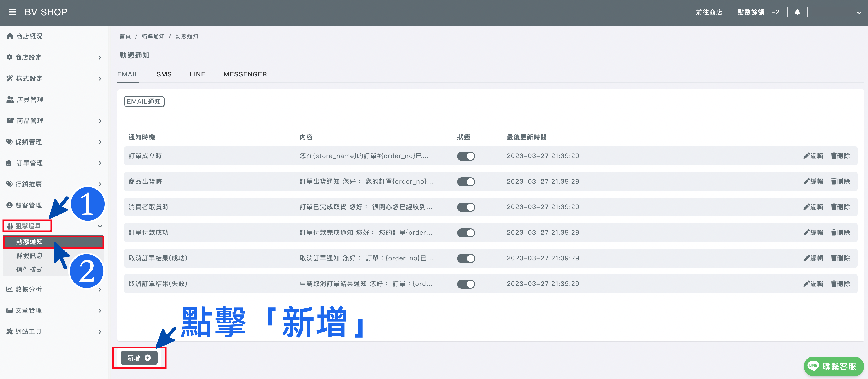
Task: Delete the 訂單成立時 notification
Action: pyautogui.click(x=840, y=156)
